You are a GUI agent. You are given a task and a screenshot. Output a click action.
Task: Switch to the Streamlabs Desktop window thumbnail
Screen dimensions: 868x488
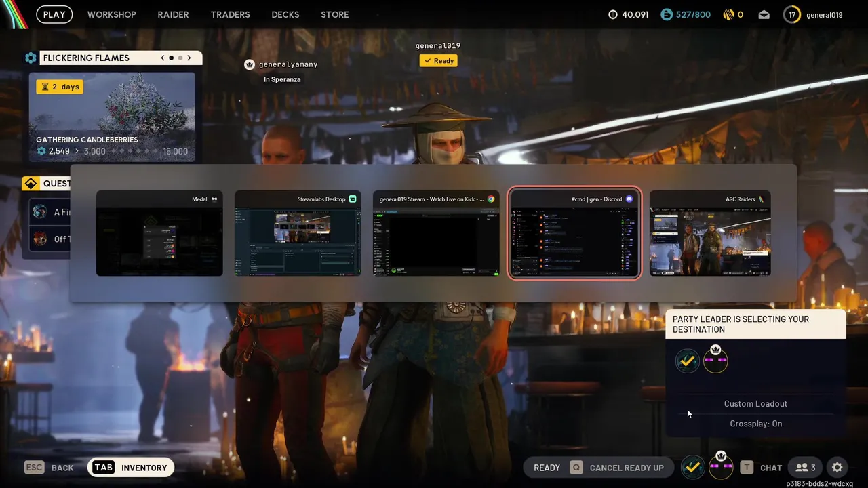point(298,233)
